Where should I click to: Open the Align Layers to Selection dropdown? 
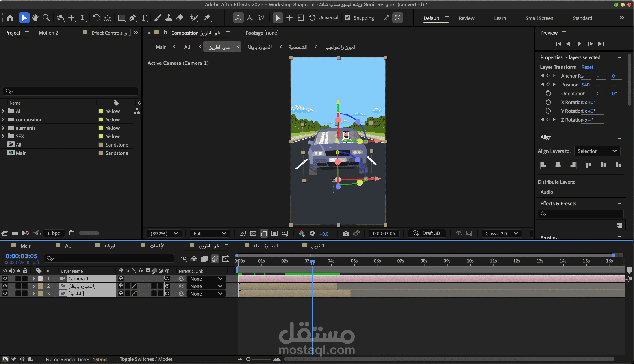597,151
